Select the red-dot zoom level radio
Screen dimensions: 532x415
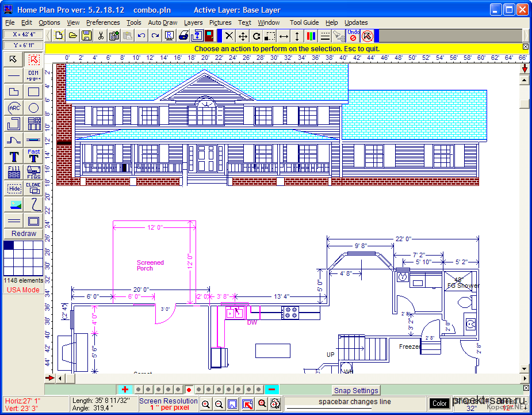click(189, 390)
